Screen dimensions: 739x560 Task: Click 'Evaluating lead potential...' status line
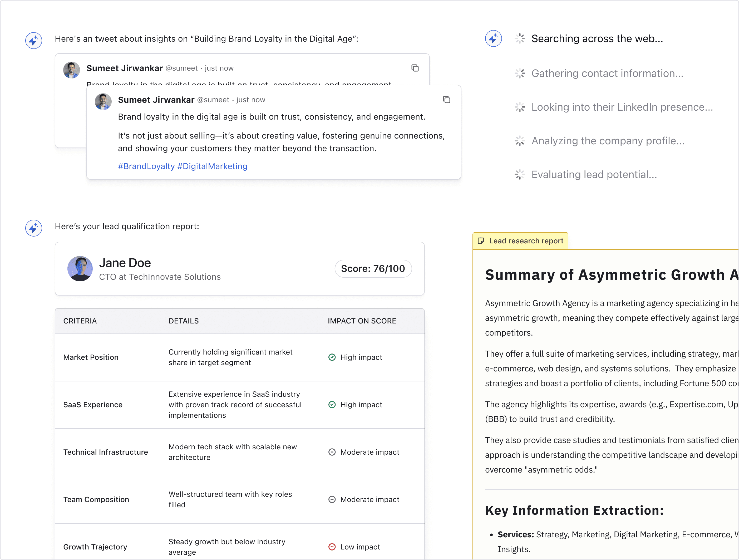[x=594, y=174]
